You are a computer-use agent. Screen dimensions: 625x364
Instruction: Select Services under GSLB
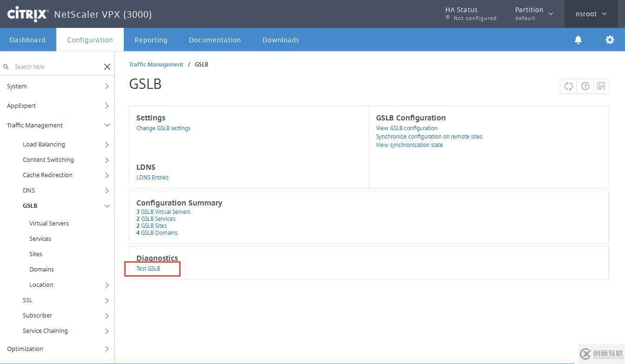[40, 239]
